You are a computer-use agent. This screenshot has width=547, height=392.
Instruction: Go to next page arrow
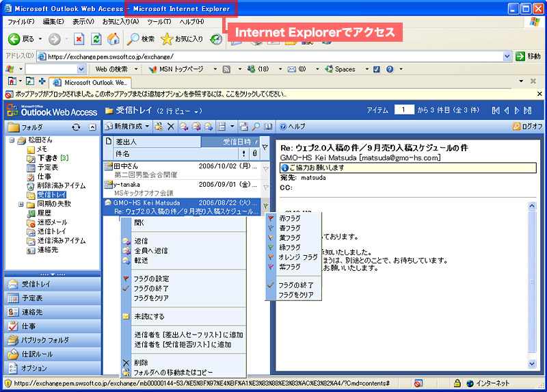517,110
